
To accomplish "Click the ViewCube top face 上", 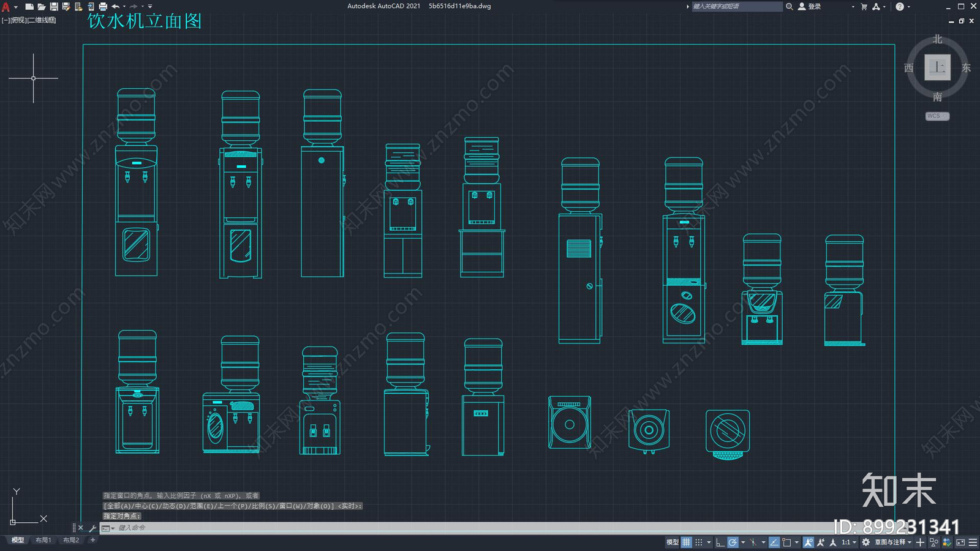I will click(937, 67).
